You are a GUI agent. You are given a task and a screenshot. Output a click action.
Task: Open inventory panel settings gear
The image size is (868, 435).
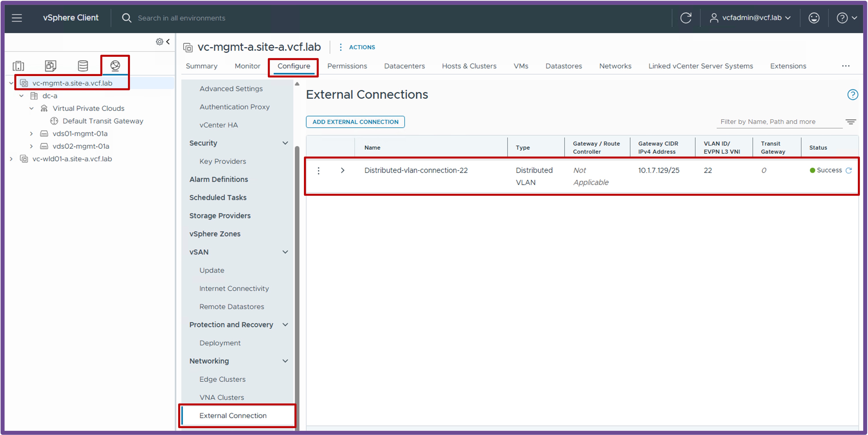[159, 41]
